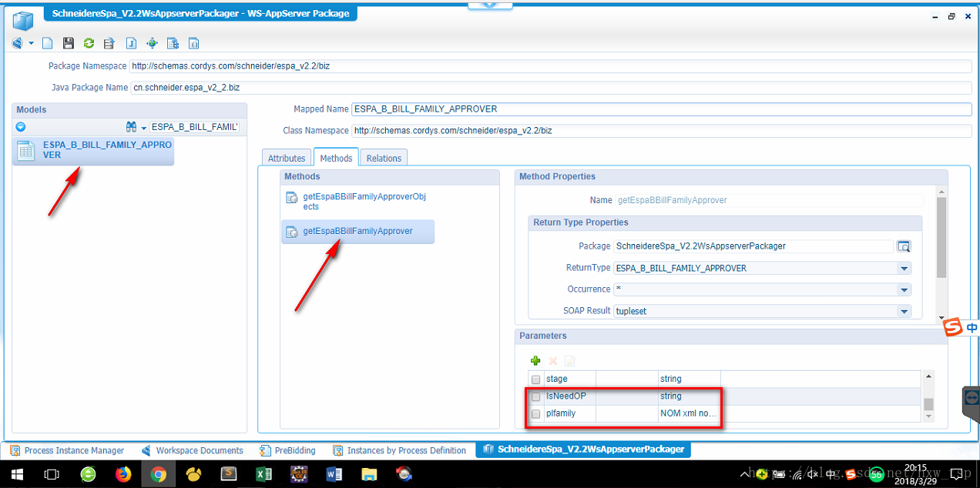980x488 pixels.
Task: Click the 'NOM xml no…' type cell
Action: (689, 413)
